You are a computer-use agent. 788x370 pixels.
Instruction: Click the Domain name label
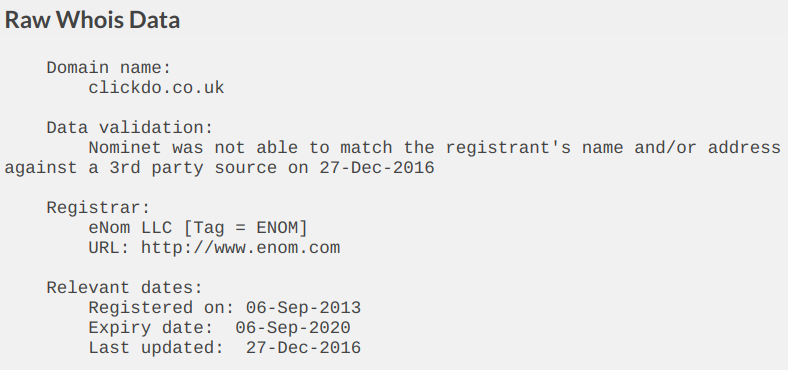pos(109,67)
